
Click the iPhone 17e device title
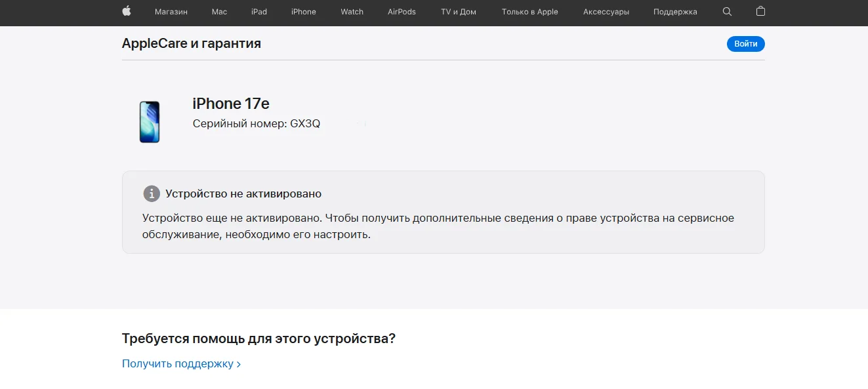coord(231,104)
